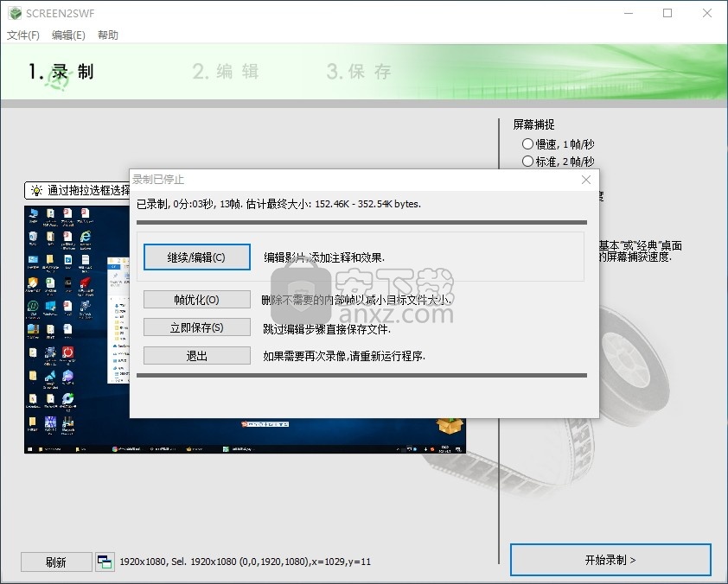Click the 继续/编辑(C) button
The image size is (728, 584).
tap(197, 257)
